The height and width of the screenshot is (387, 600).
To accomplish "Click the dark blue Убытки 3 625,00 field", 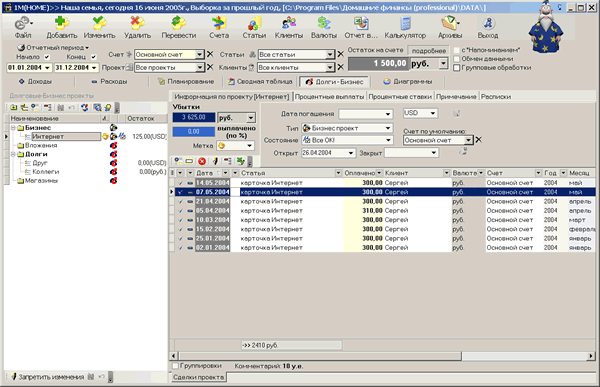I will pyautogui.click(x=194, y=117).
